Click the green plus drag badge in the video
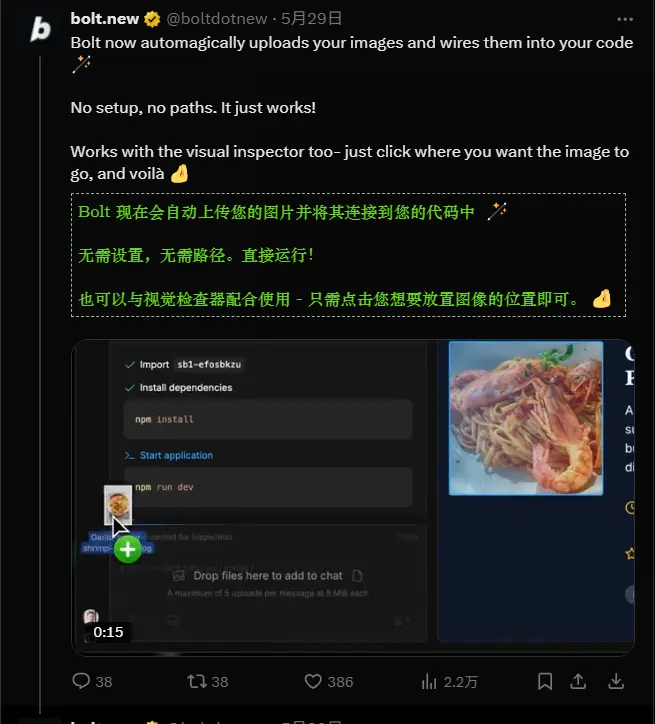Viewport: 655px width, 724px height. point(127,549)
